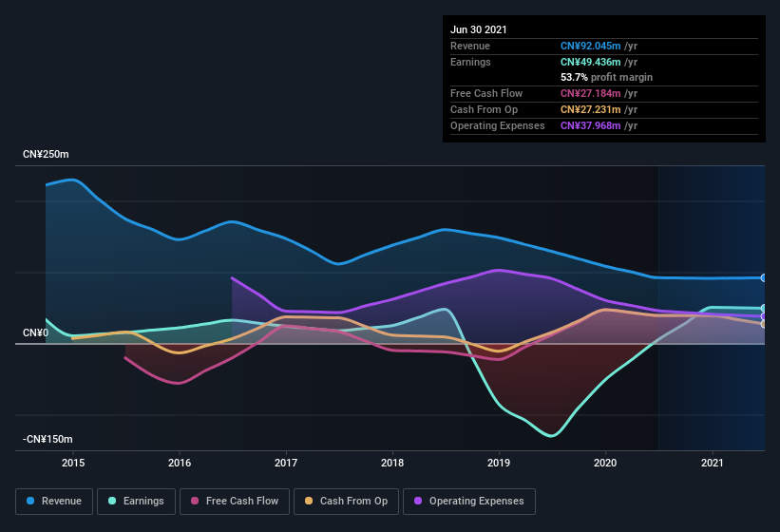Select the Earnings endpoint marker on chart

764,308
